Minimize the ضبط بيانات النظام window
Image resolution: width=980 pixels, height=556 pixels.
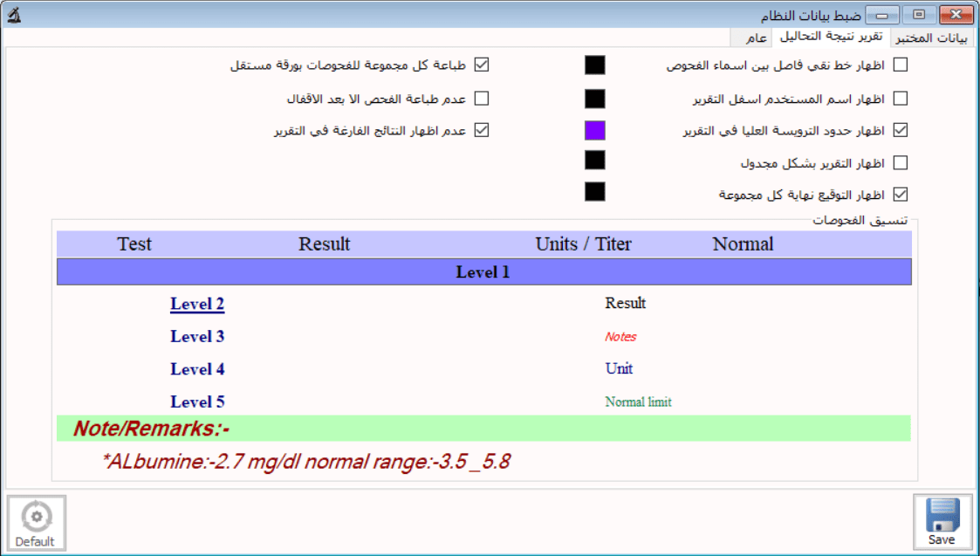coord(887,15)
